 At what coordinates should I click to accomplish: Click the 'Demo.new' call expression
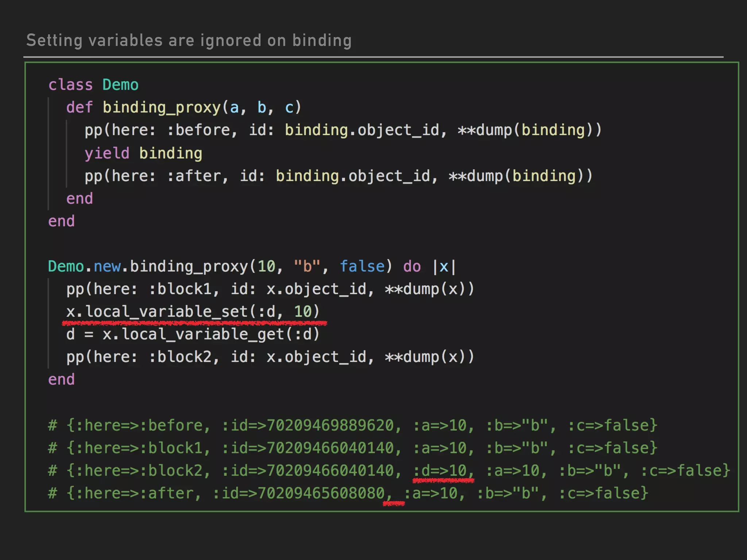pos(85,267)
